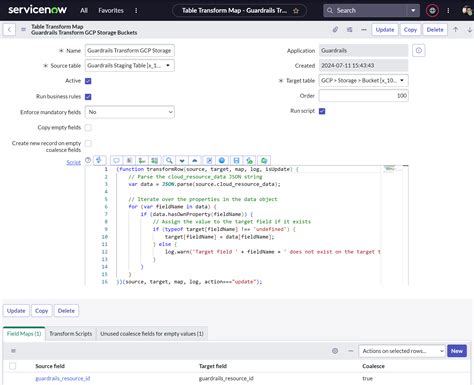Find next with down chevron in toolbar
Viewport: 474px width, 385px height.
(182, 161)
